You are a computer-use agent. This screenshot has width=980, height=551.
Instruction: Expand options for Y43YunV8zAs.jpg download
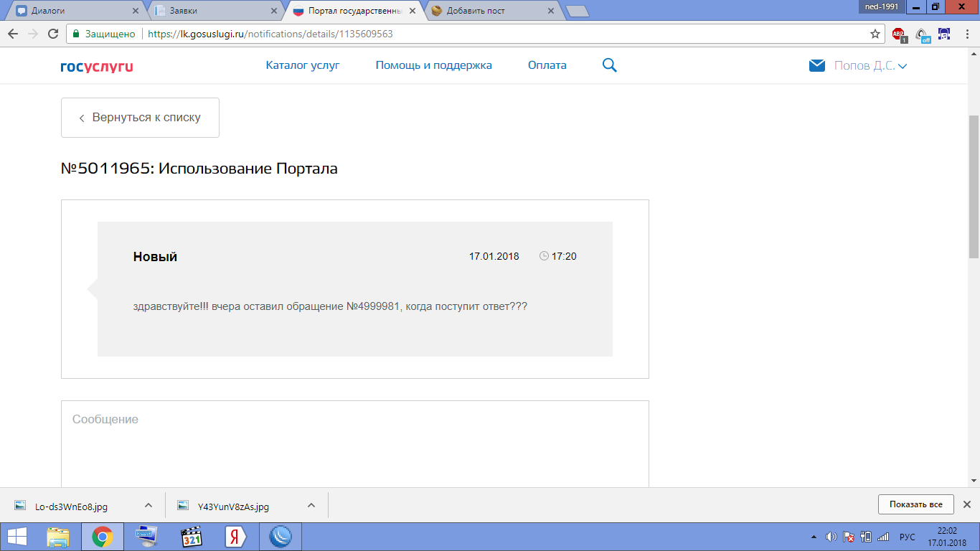click(x=311, y=505)
